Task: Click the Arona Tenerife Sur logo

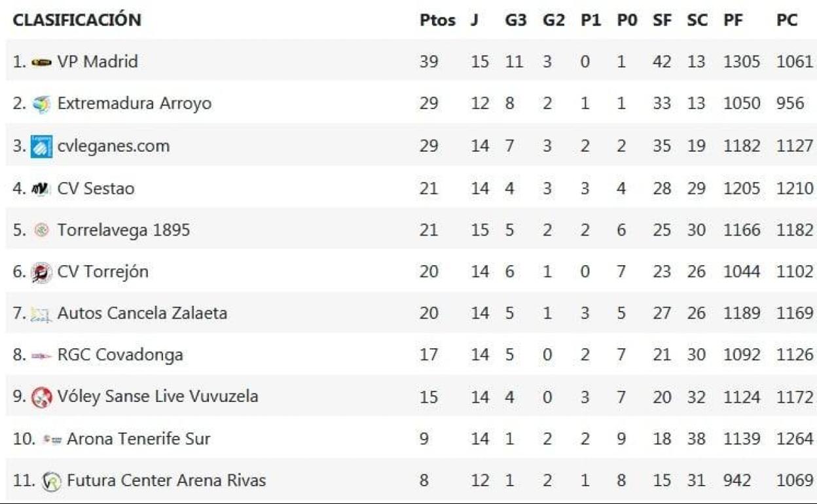Action: pyautogui.click(x=51, y=439)
